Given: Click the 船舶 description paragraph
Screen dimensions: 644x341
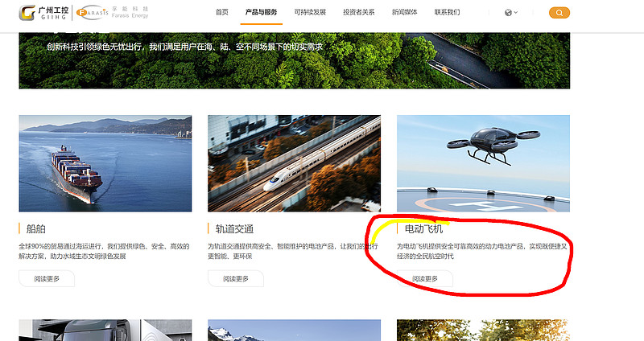Looking at the screenshot, I should [105, 251].
